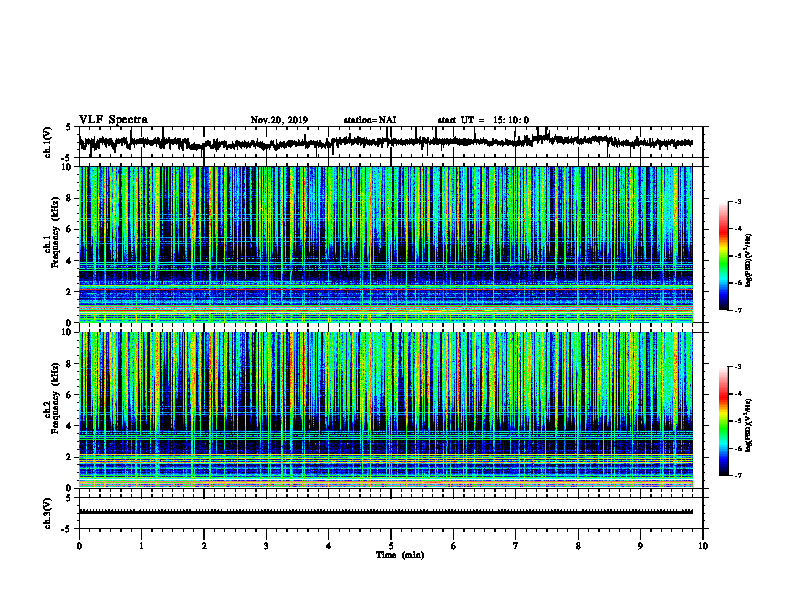Click the time axis tick label "10"
Viewport: 792px width, 612px height.
click(703, 546)
